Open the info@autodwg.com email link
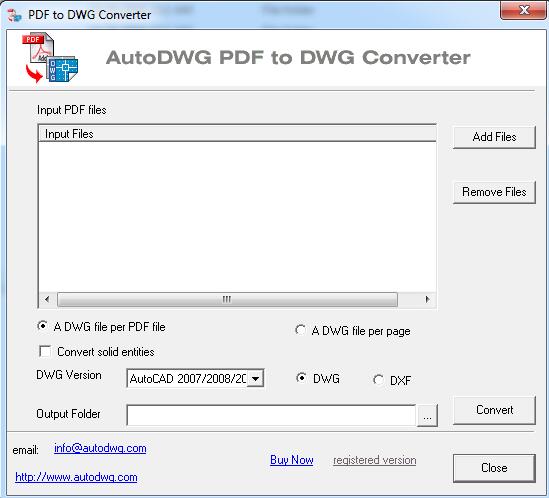Screen dimensions: 549x498 [x=100, y=448]
